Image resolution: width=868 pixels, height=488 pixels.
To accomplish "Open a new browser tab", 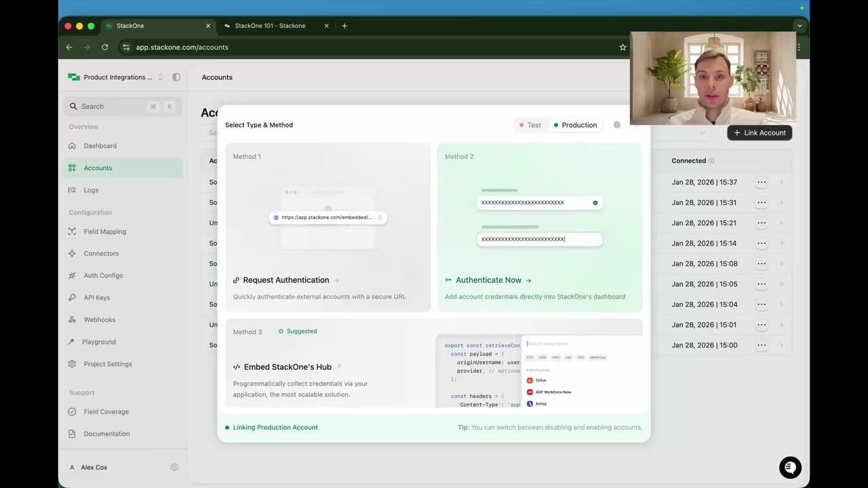I will pyautogui.click(x=344, y=26).
